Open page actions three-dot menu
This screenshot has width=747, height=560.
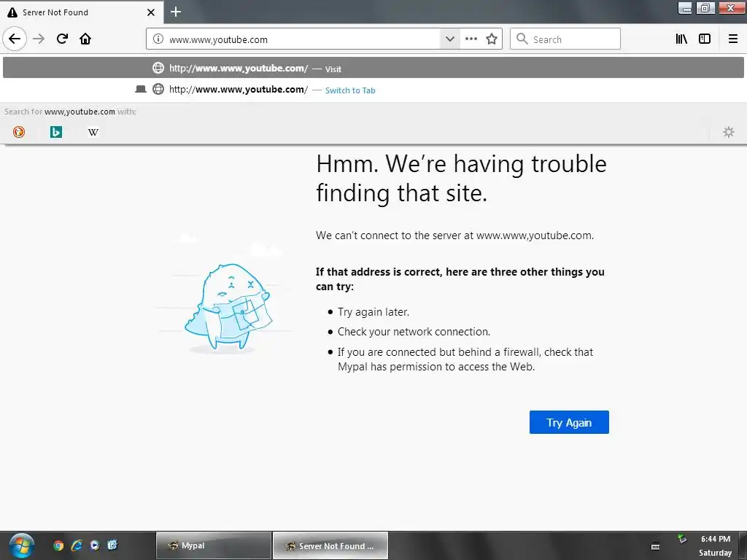[471, 39]
